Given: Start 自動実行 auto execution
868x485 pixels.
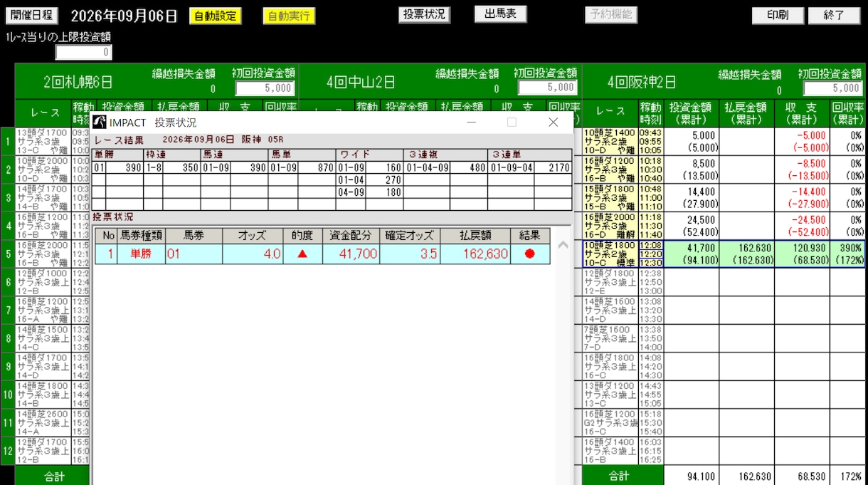Looking at the screenshot, I should pos(289,16).
